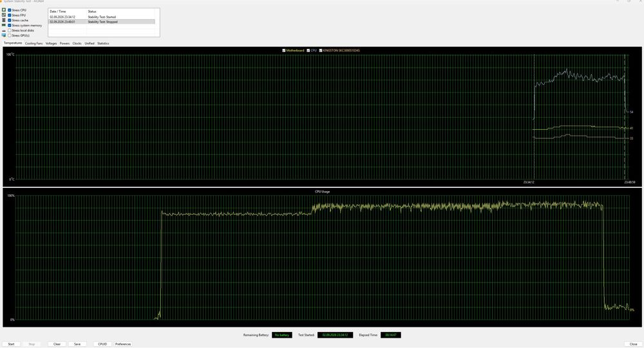This screenshot has width=644, height=348.
Task: Switch to the Temperatures tab
Action: 13,43
